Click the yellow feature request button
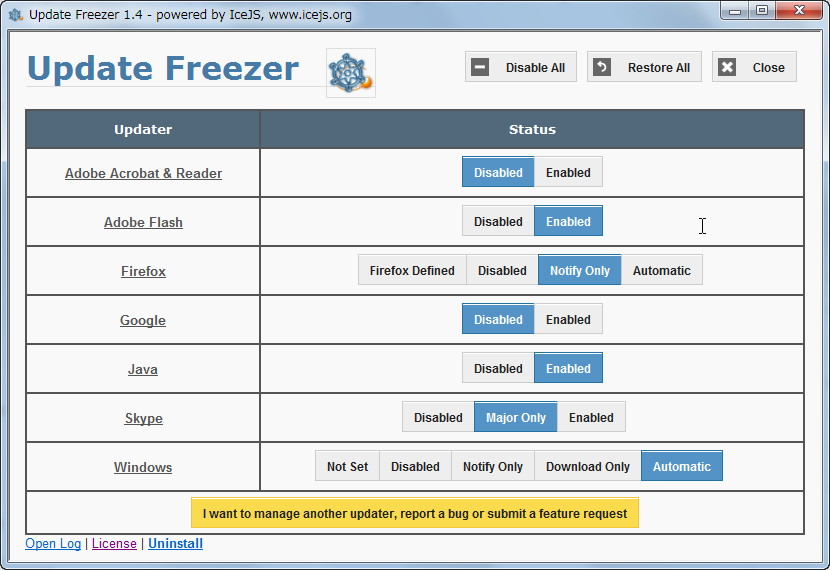Screen dimensions: 830x570 (x=415, y=513)
